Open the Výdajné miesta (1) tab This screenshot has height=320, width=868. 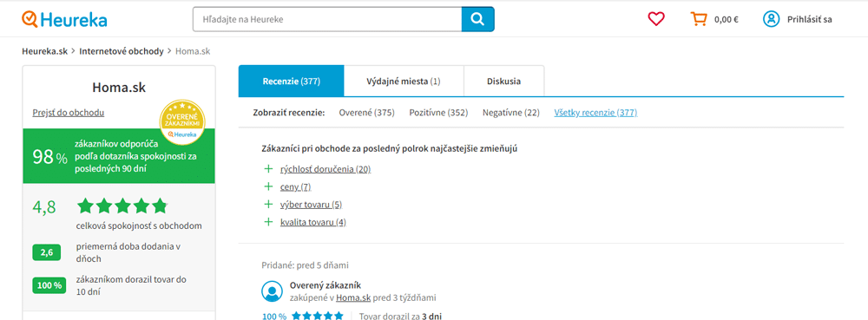(x=404, y=82)
